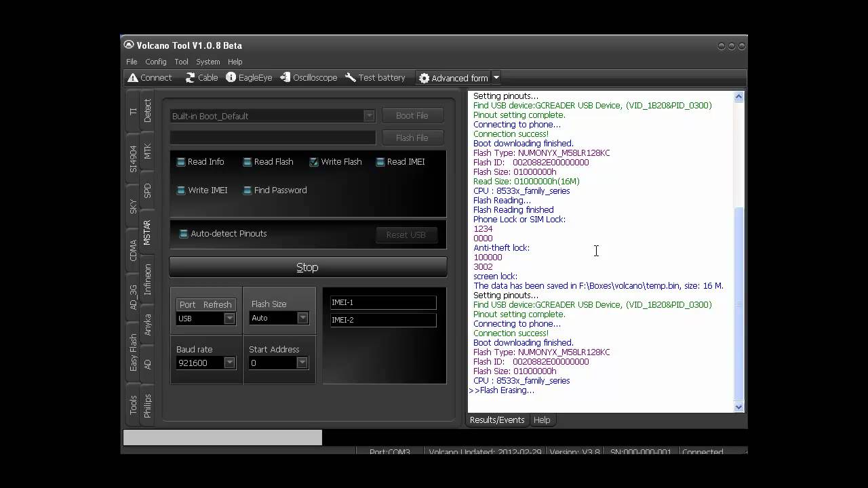Switch to the Results/Events tab
This screenshot has width=868, height=488.
(497, 420)
